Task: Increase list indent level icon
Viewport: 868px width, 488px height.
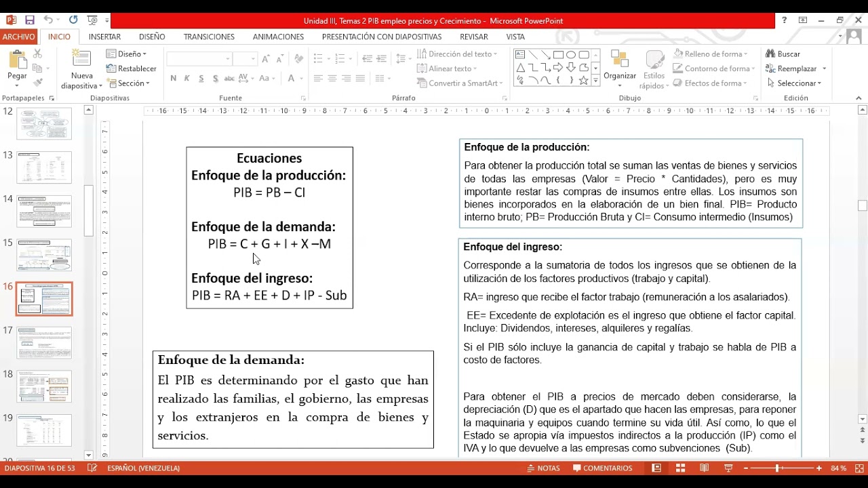Action: 382,59
